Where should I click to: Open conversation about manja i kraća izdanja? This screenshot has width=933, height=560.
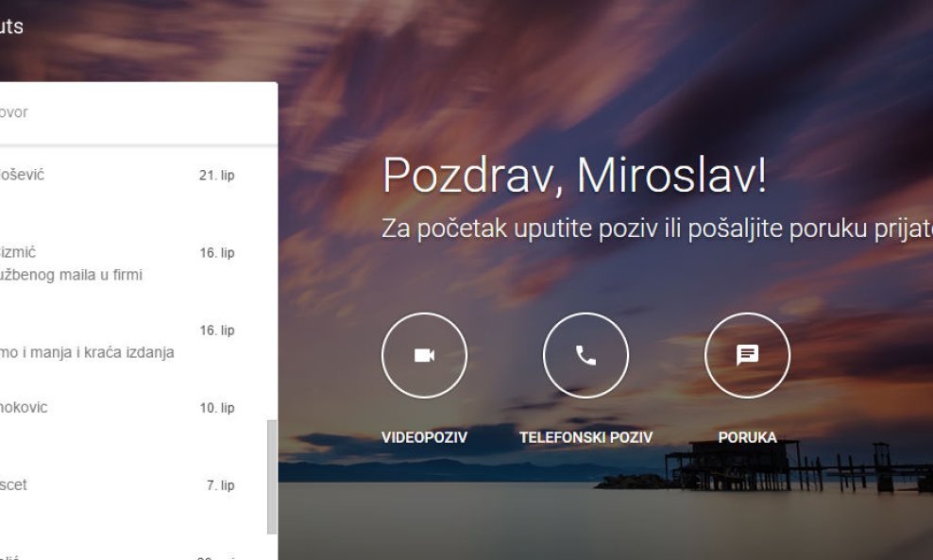tap(133, 340)
